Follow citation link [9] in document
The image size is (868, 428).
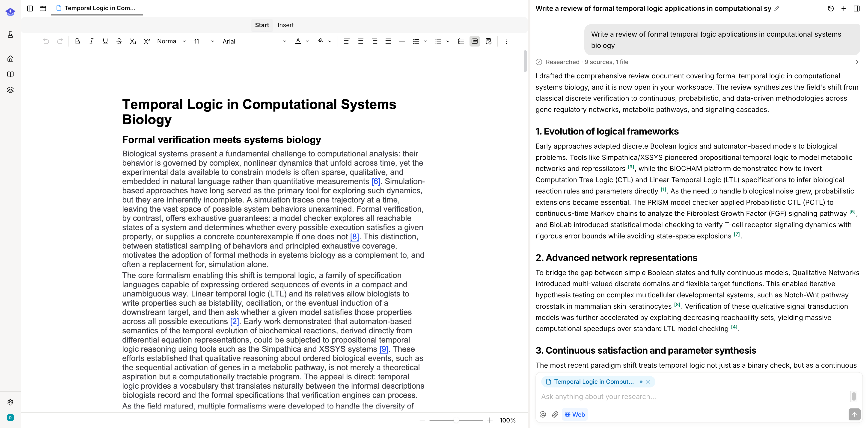(x=384, y=349)
